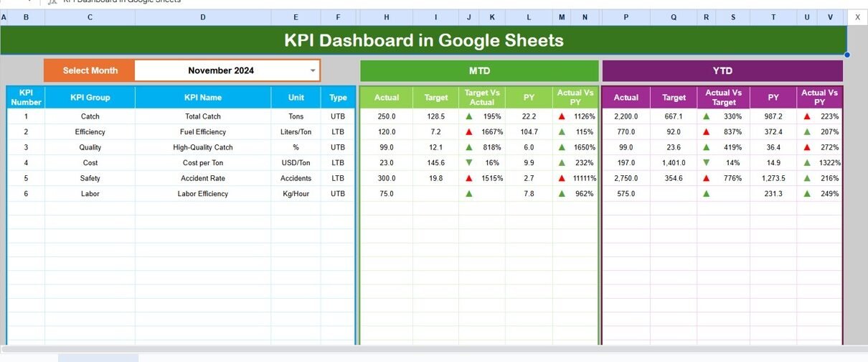Click into the formula bar text
868x362 pixels.
coord(122,1)
